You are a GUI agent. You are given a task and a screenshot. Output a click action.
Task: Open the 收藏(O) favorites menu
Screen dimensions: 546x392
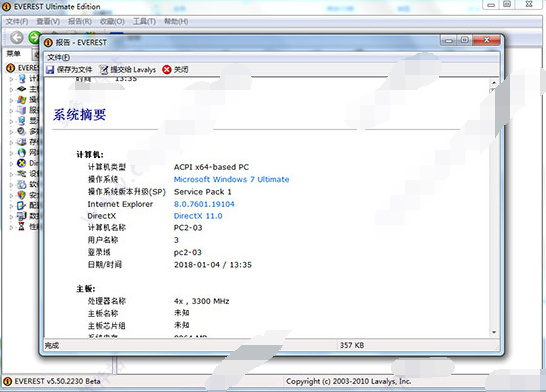[112, 22]
